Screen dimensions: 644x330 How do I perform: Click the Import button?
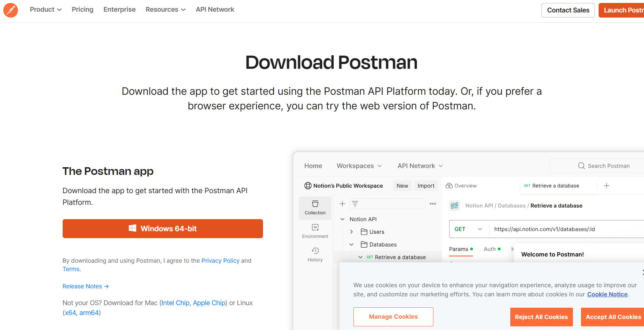[x=426, y=186]
